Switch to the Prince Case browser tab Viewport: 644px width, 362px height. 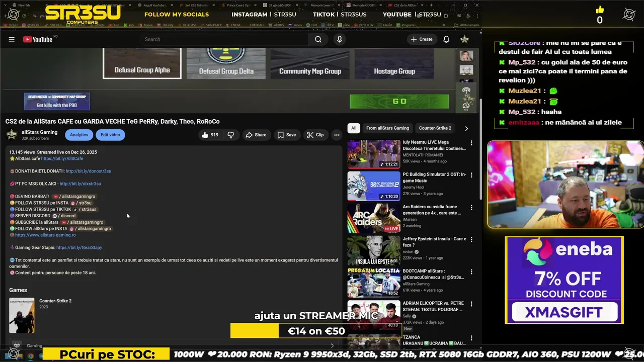(x=238, y=5)
